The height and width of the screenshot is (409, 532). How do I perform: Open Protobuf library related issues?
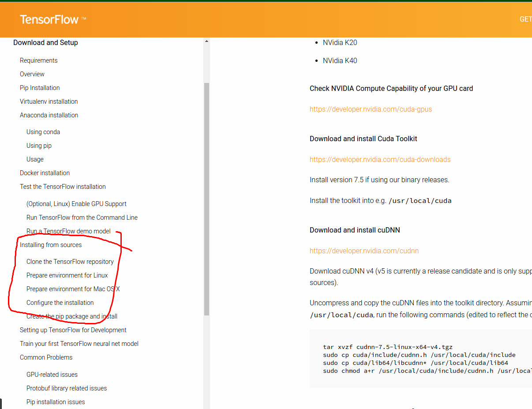[x=67, y=388]
